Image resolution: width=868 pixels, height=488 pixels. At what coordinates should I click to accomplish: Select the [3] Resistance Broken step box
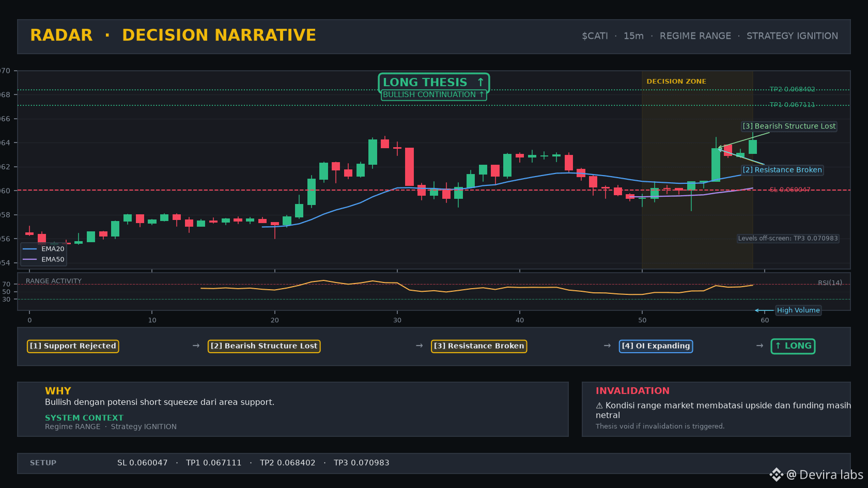click(479, 346)
